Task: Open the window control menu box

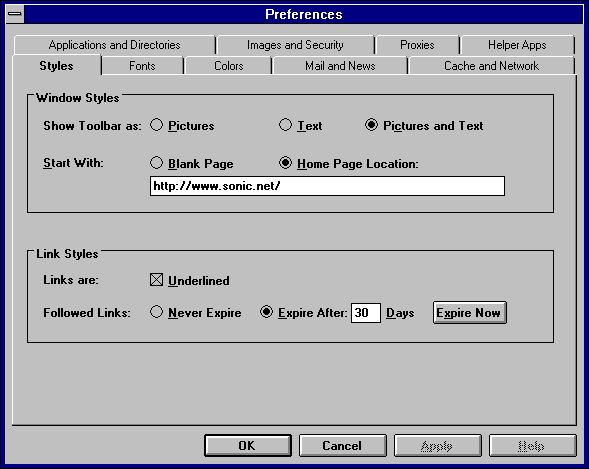Action: point(15,14)
